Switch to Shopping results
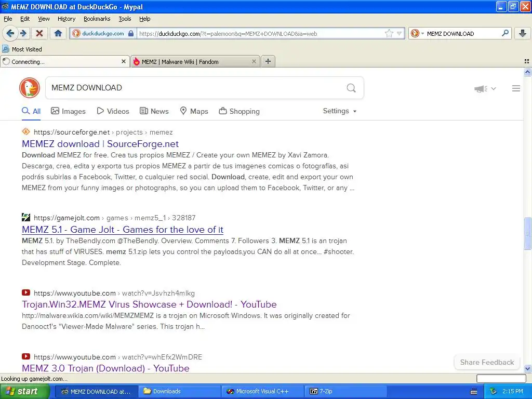The height and width of the screenshot is (399, 532). [239, 111]
